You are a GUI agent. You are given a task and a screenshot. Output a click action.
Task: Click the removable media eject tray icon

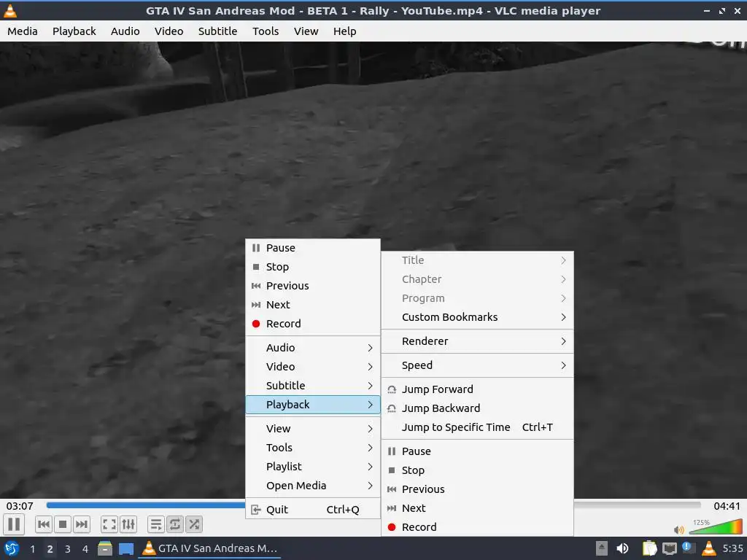602,548
